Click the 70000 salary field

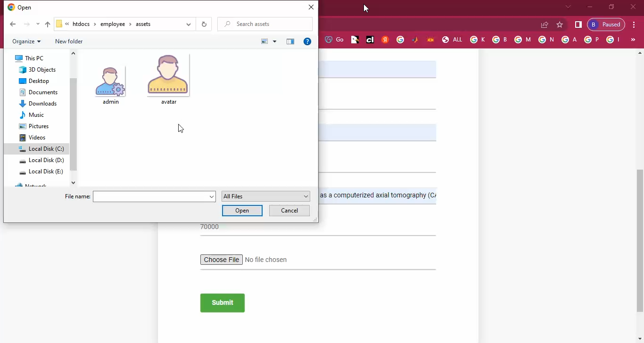[318, 227]
